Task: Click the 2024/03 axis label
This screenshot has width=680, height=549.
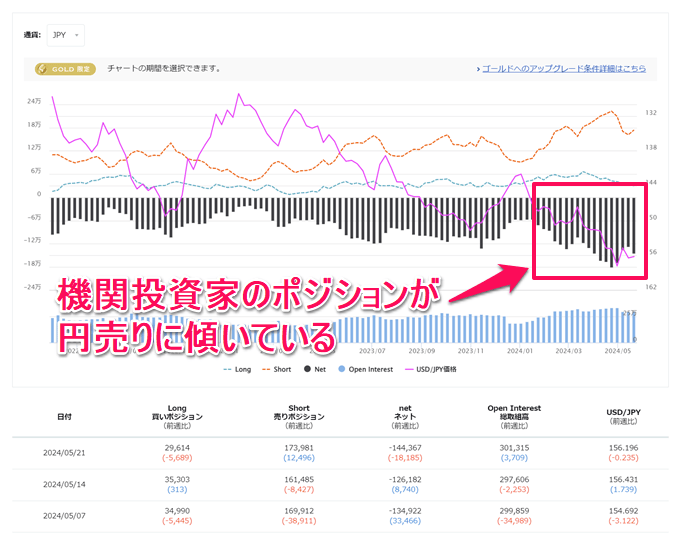Action: click(569, 351)
